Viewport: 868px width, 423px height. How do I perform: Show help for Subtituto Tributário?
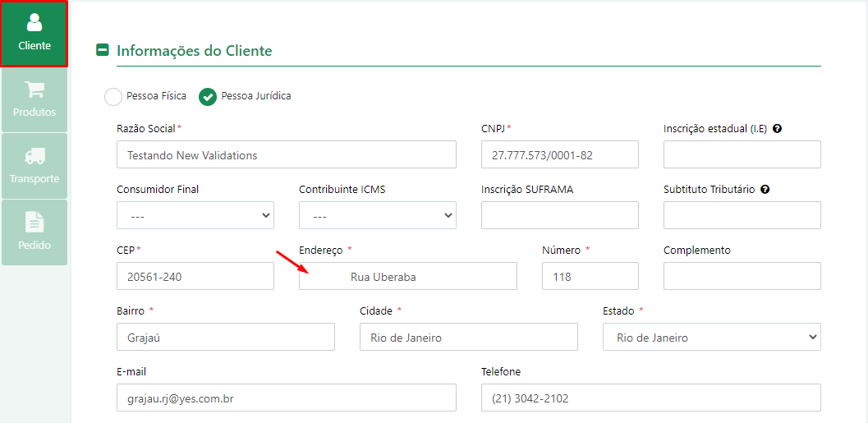point(765,190)
